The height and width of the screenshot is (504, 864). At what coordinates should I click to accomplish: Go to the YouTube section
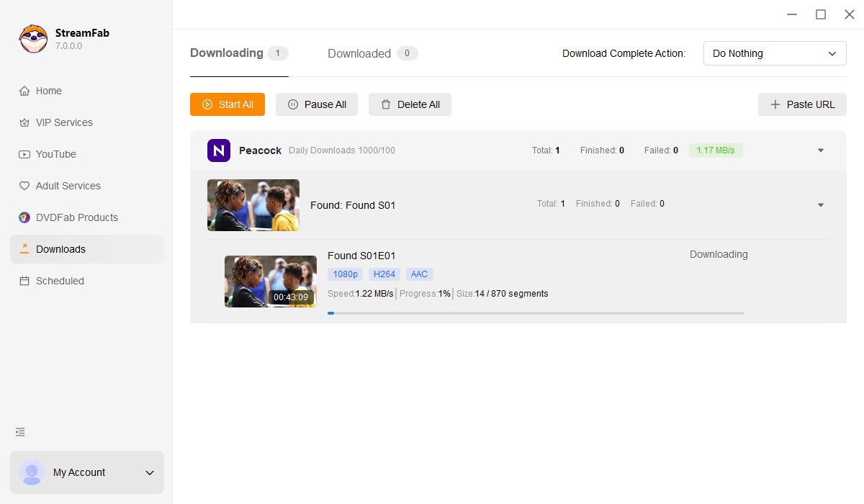(x=55, y=154)
